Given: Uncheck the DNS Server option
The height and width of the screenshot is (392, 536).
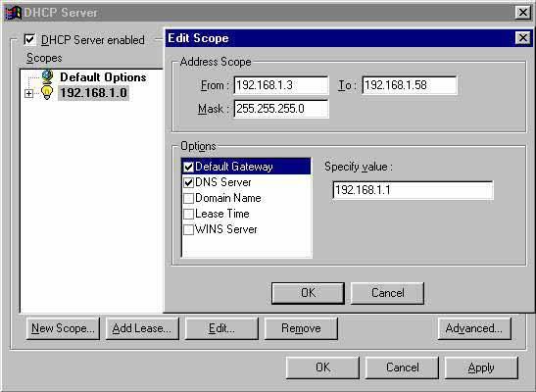Looking at the screenshot, I should tap(188, 182).
